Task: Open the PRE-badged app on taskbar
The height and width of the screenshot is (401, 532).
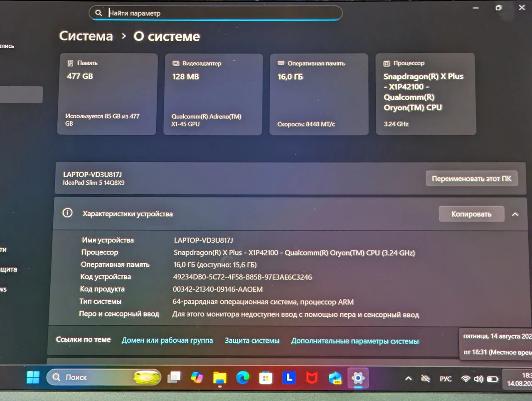Action: tap(335, 378)
